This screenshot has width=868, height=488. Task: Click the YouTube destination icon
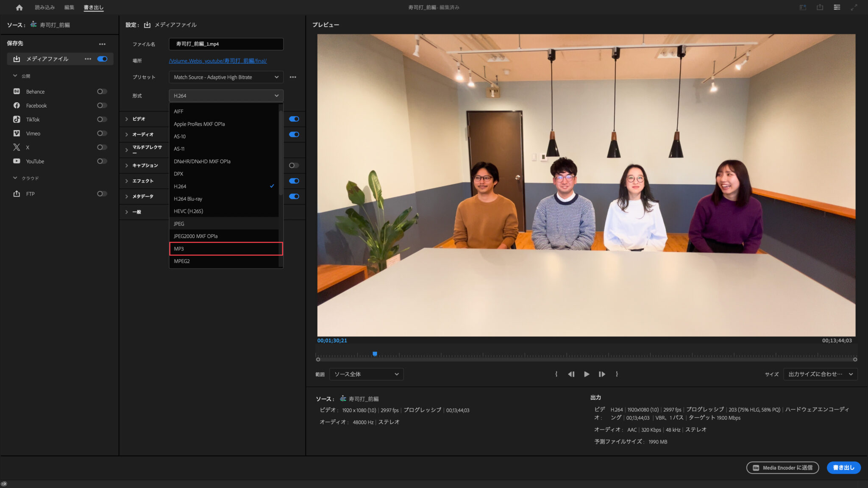pyautogui.click(x=17, y=161)
